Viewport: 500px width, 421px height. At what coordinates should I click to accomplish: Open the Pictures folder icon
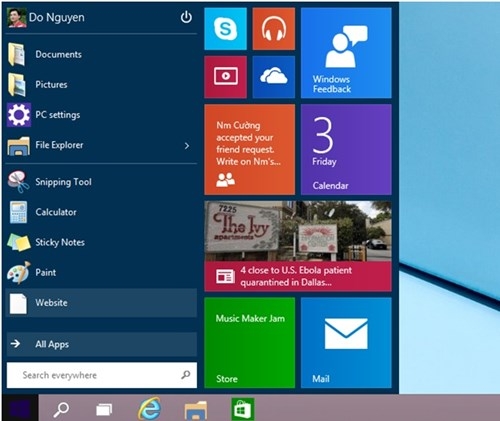(x=17, y=85)
